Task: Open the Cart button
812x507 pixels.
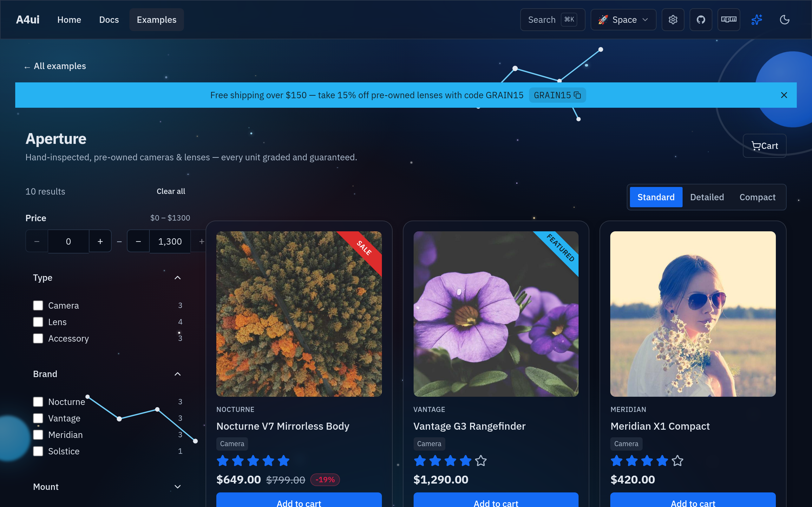Action: [764, 146]
